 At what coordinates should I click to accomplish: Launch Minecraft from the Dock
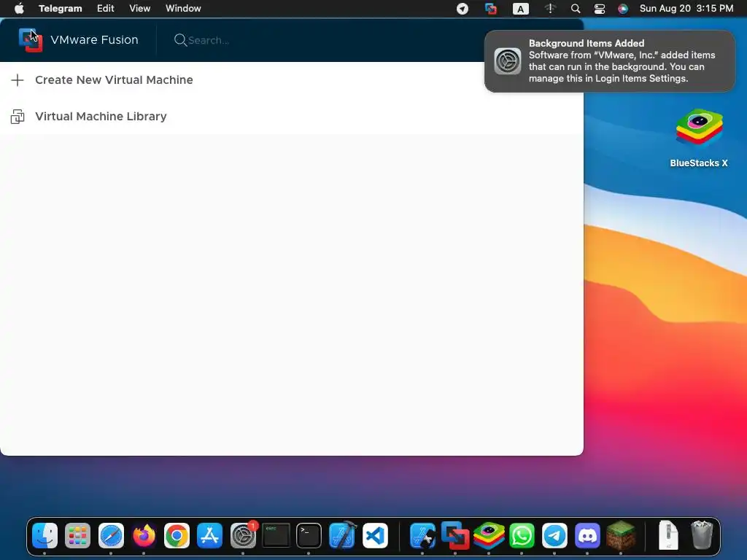pos(621,536)
